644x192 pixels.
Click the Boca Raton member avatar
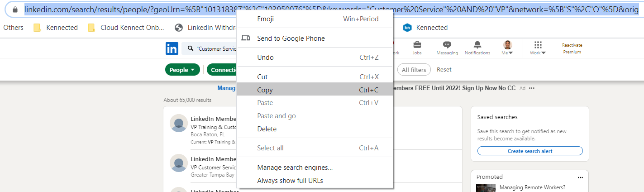coord(179,123)
